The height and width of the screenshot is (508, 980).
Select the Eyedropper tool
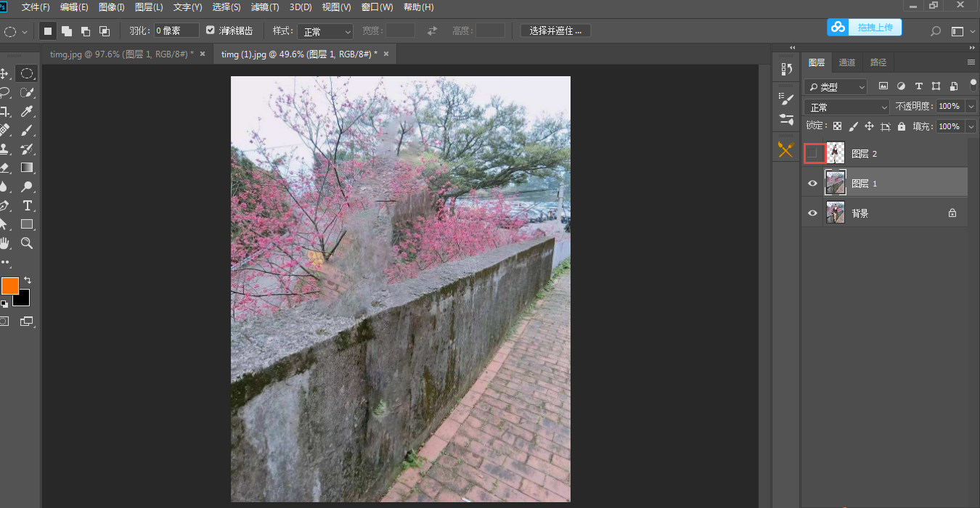27,111
